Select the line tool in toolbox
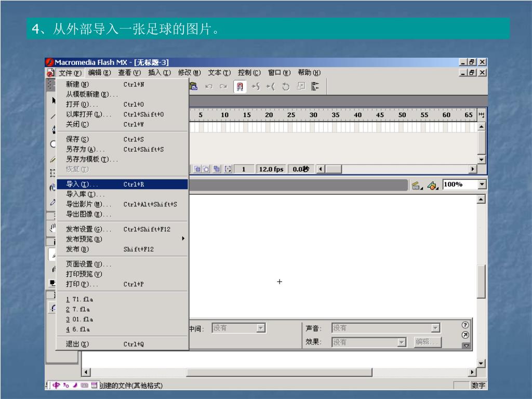Image resolution: width=532 pixels, height=399 pixels. pos(53,116)
